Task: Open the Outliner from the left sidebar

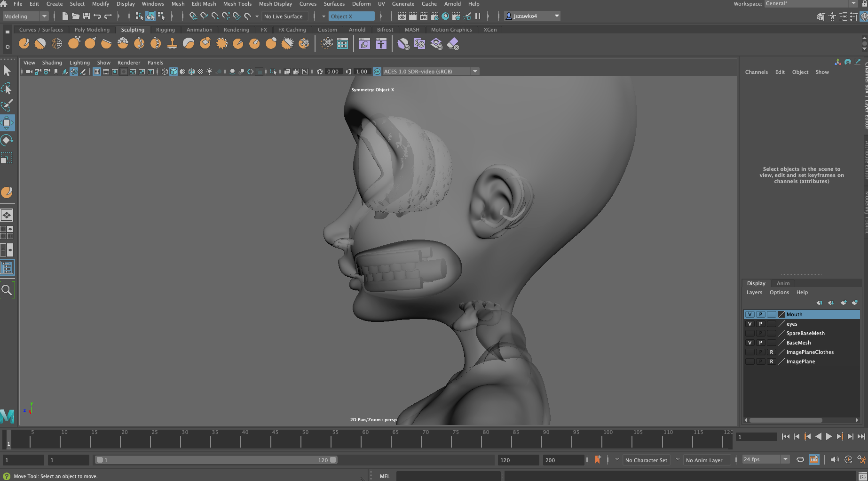Action: pyautogui.click(x=7, y=268)
